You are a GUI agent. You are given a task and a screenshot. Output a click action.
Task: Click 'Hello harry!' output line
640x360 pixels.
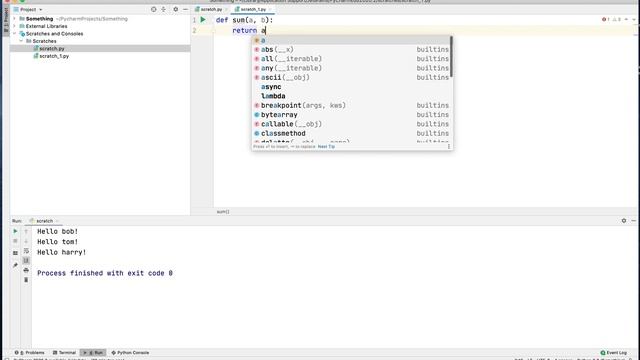(x=62, y=252)
